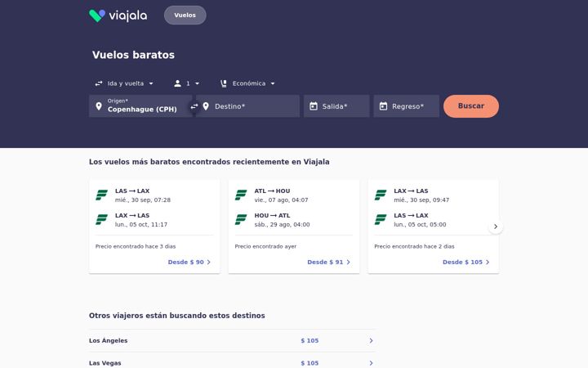Click 'vie., 07 ago, 04:07' departure time
588x368 pixels.
[x=281, y=200]
